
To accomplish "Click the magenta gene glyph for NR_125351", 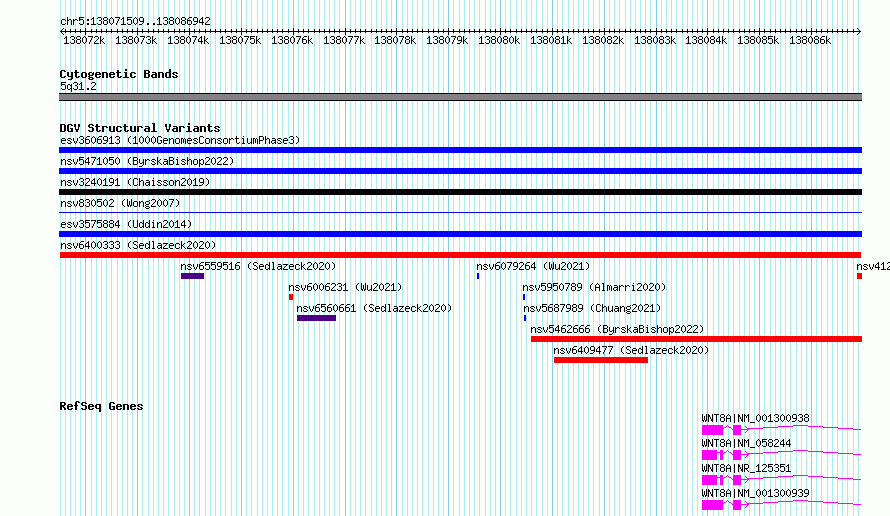I will point(782,480).
